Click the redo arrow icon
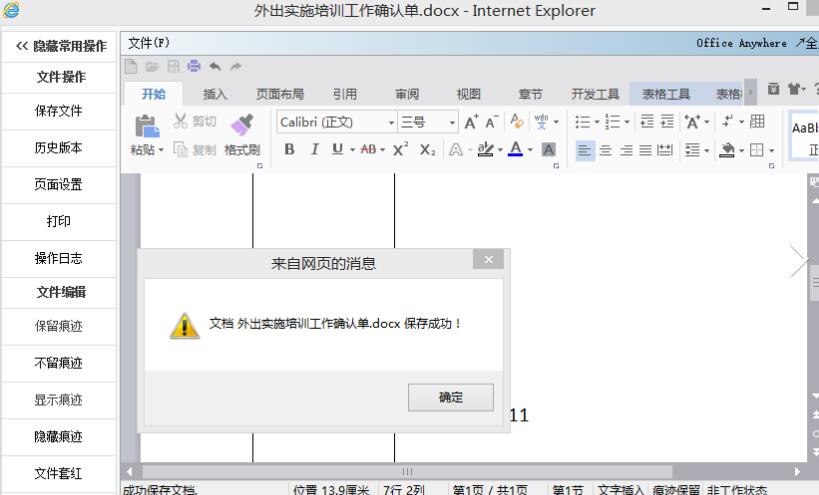The height and width of the screenshot is (495, 819). point(236,66)
